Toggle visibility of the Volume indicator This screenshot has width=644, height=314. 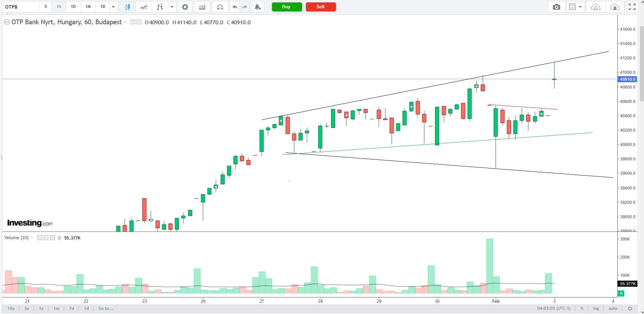(x=40, y=238)
